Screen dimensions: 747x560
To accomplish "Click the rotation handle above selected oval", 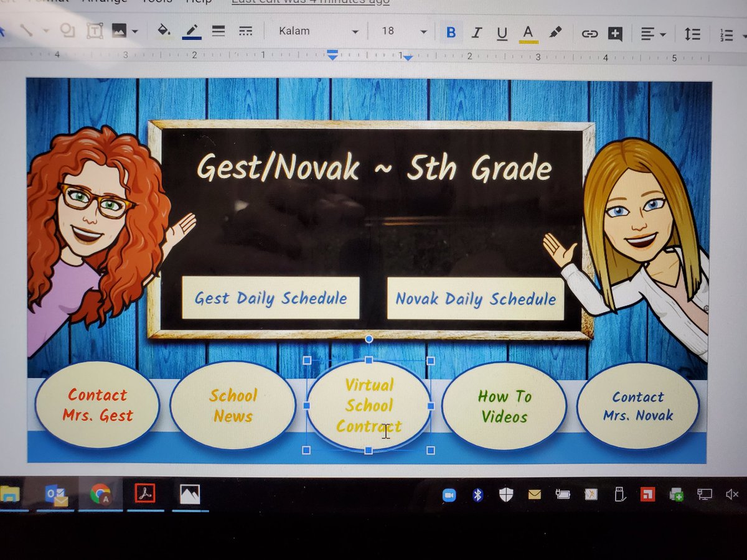I will [369, 339].
